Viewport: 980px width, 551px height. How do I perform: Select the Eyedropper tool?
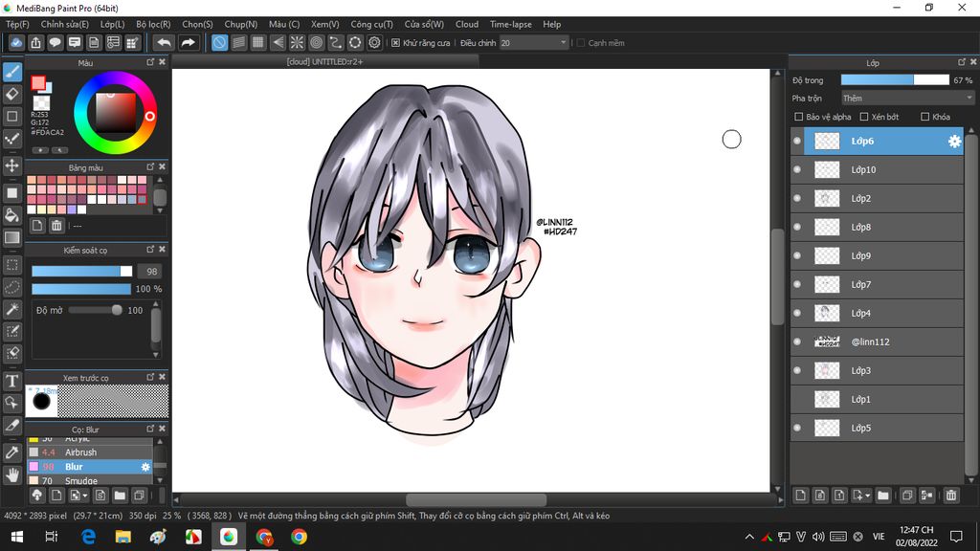[11, 452]
